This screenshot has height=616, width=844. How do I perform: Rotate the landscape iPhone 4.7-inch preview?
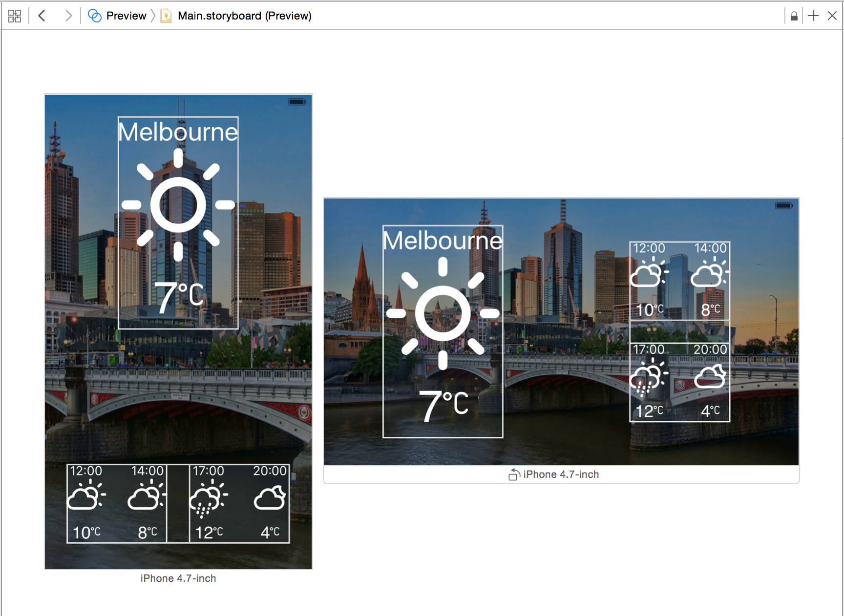514,474
